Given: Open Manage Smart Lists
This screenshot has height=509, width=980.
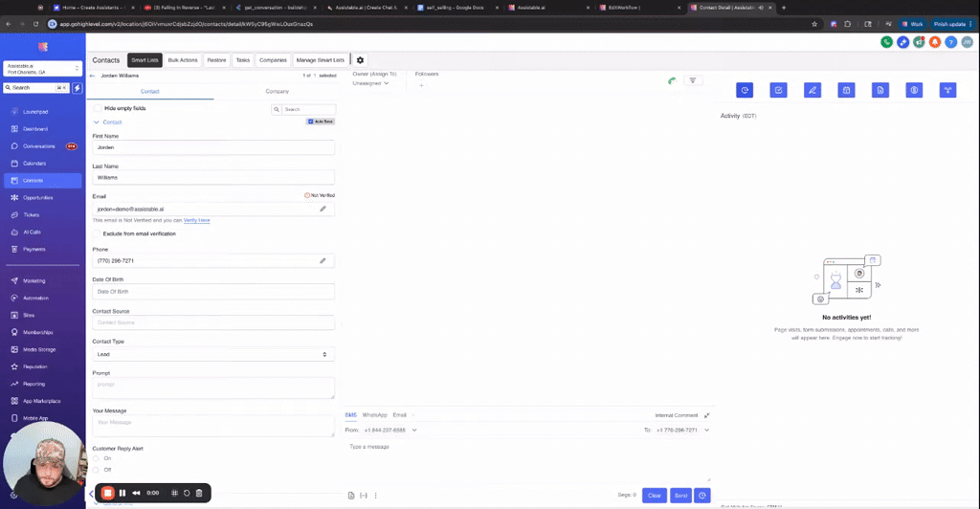Looking at the screenshot, I should point(320,60).
